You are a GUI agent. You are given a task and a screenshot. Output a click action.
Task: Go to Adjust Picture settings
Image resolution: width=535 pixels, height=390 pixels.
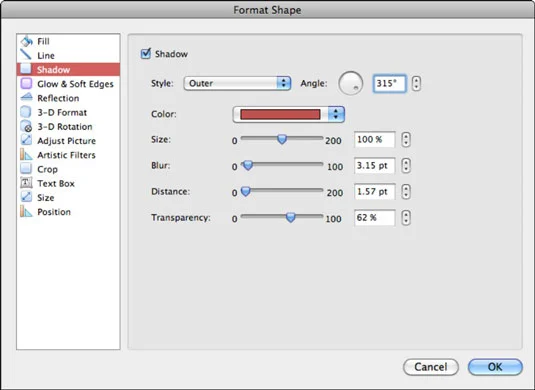[x=68, y=141]
